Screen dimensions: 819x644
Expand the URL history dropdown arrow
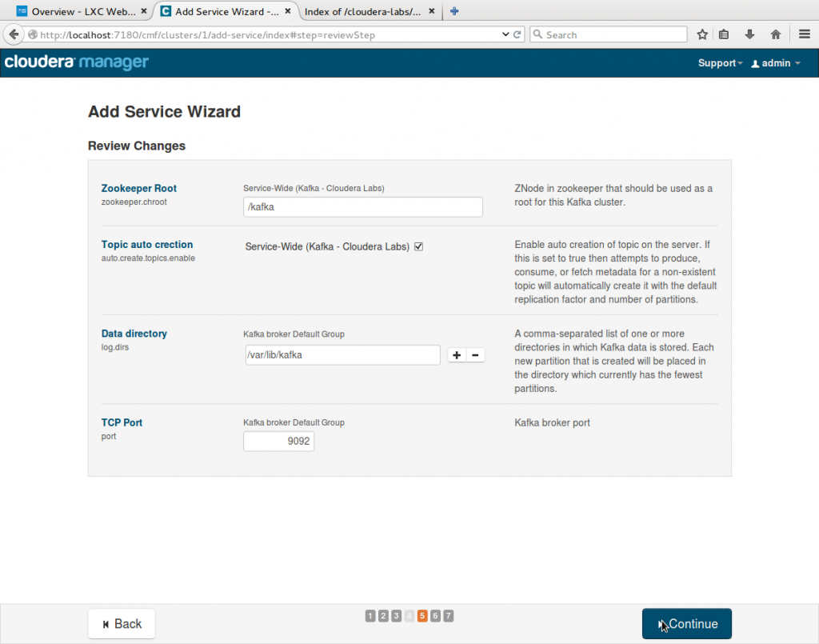point(505,34)
